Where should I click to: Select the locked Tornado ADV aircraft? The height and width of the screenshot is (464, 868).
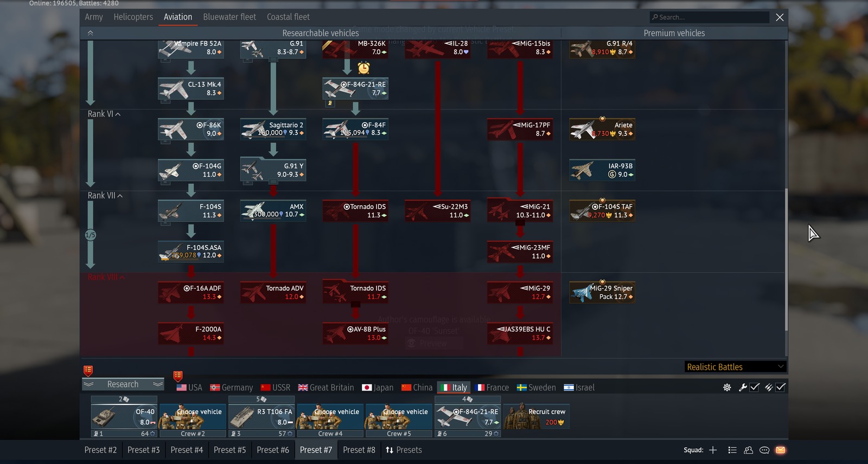[273, 293]
